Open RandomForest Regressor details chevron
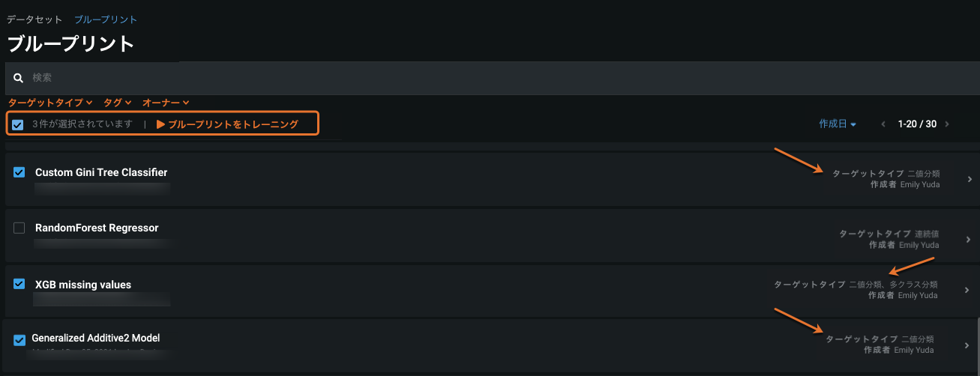The height and width of the screenshot is (376, 980). (x=967, y=240)
